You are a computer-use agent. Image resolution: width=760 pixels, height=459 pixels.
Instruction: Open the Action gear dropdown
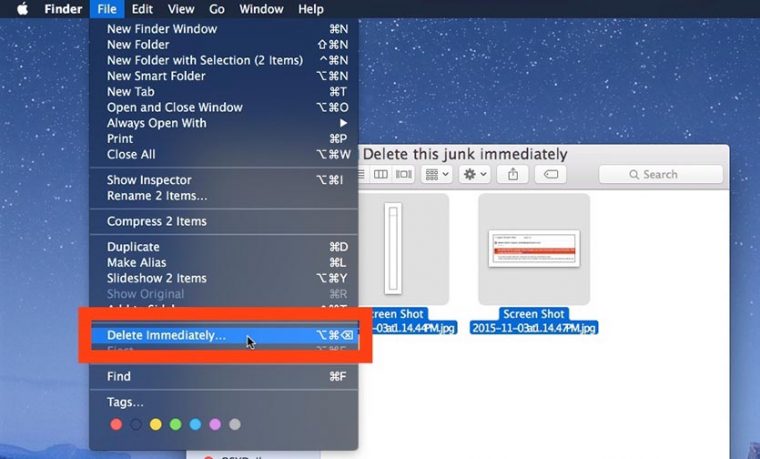pyautogui.click(x=475, y=174)
